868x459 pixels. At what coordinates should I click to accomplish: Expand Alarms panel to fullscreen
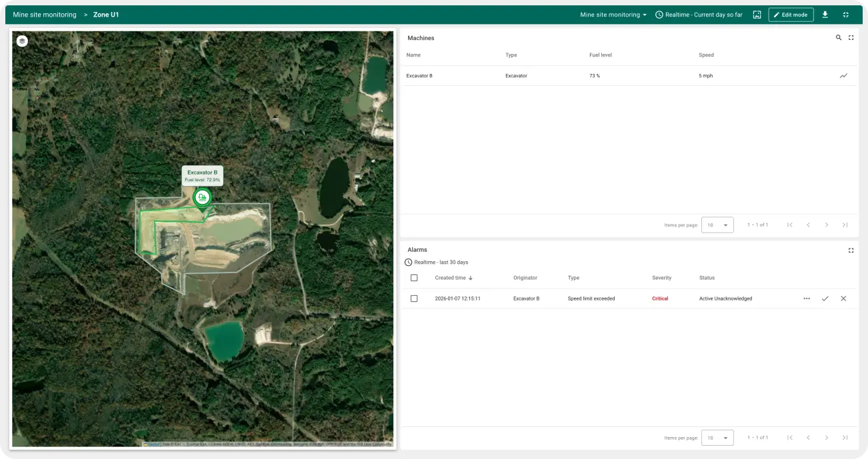(851, 250)
